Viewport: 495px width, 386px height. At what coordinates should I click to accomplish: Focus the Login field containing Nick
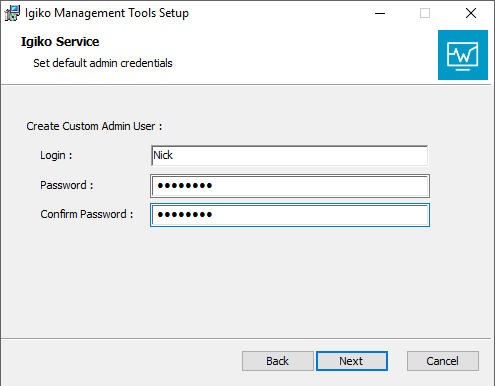(x=290, y=155)
